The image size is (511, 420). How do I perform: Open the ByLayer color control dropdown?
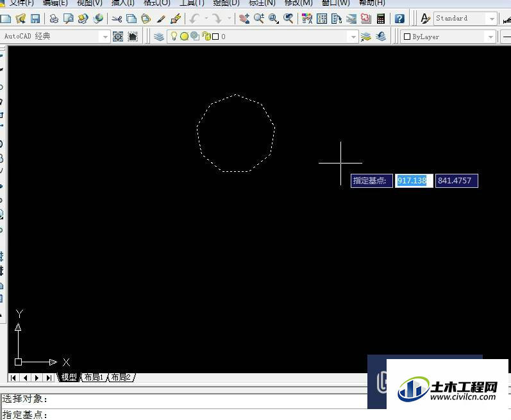pyautogui.click(x=490, y=37)
